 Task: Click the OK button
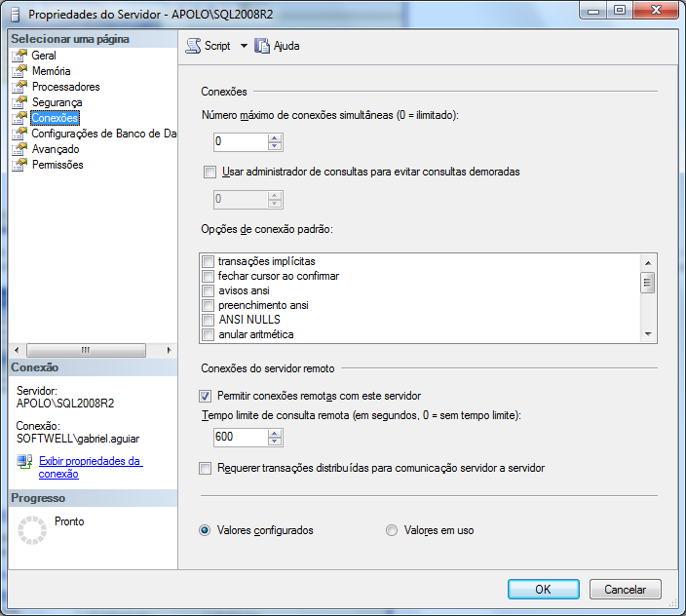pyautogui.click(x=543, y=589)
